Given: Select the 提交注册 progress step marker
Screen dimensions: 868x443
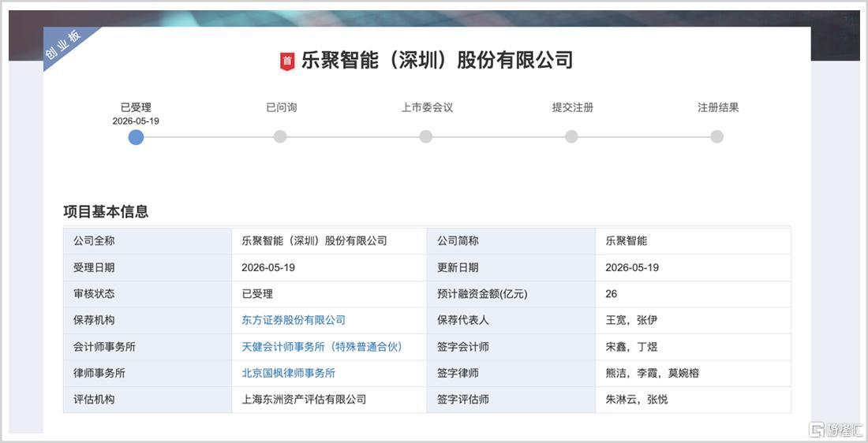Looking at the screenshot, I should 571,136.
